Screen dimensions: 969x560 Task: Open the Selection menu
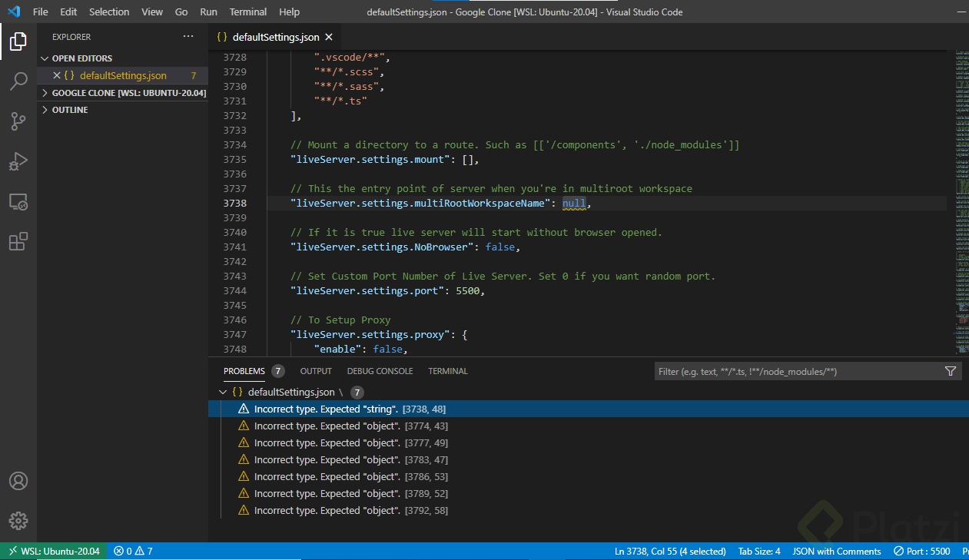(109, 12)
